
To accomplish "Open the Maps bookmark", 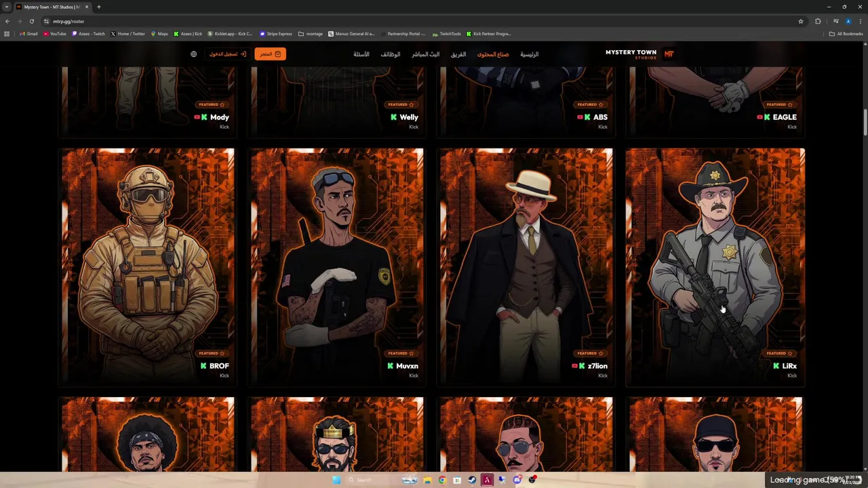I will coord(159,34).
